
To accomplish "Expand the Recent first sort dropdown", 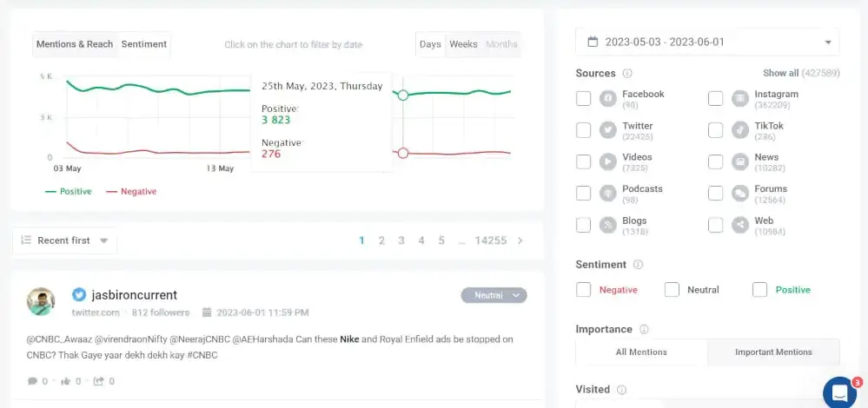I will click(64, 240).
